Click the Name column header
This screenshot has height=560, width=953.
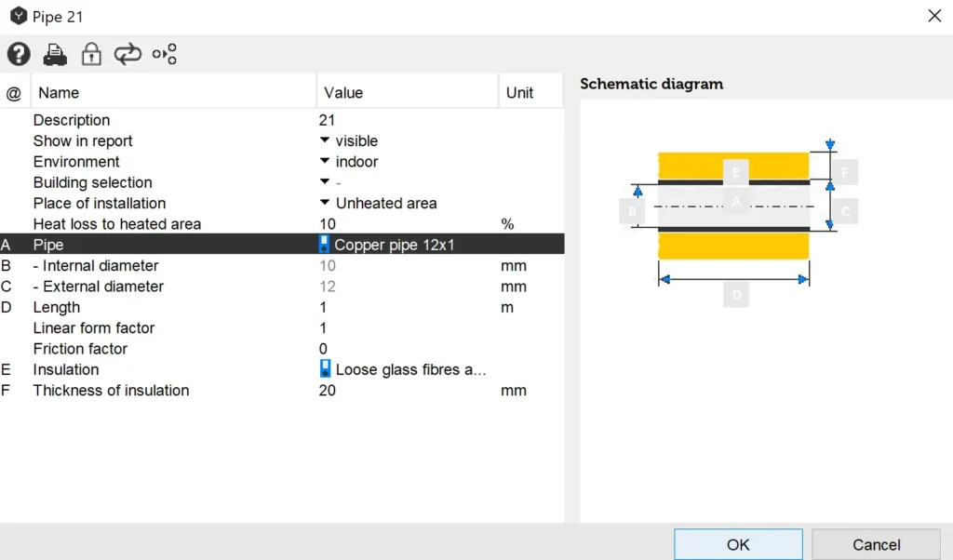(x=59, y=93)
